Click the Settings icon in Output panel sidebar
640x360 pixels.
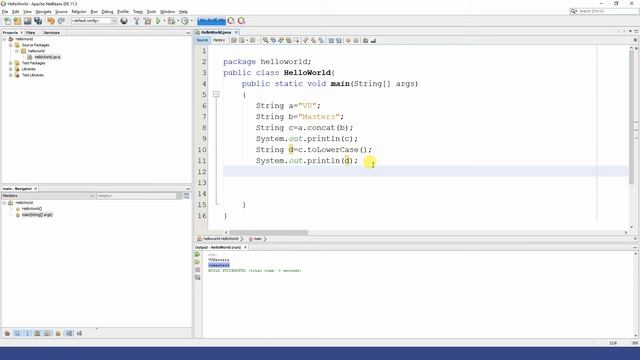click(x=198, y=278)
